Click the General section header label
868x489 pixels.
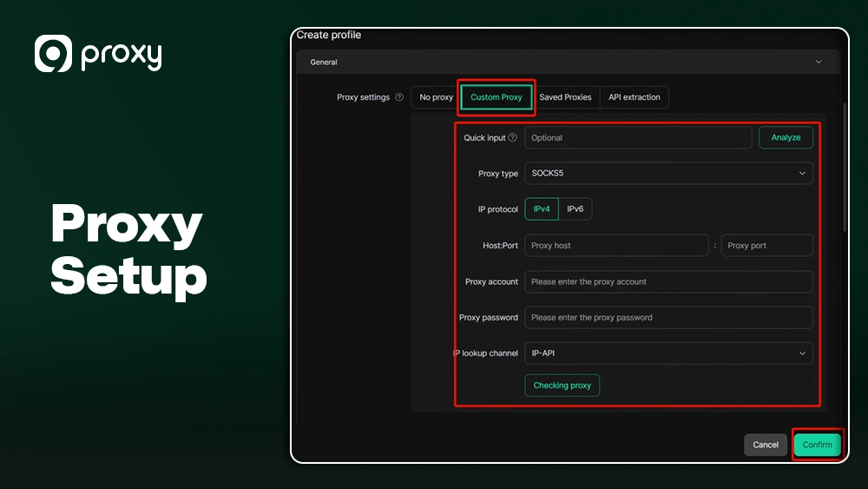(x=323, y=62)
